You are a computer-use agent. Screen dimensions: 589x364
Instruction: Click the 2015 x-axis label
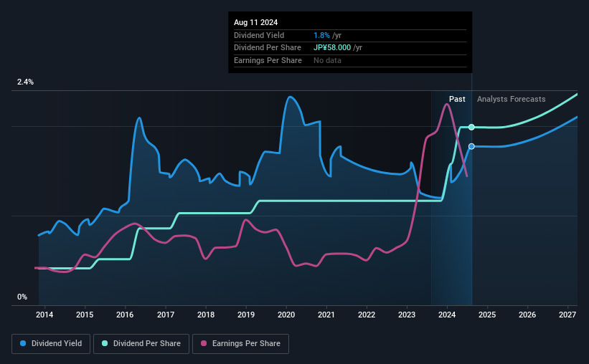click(85, 315)
